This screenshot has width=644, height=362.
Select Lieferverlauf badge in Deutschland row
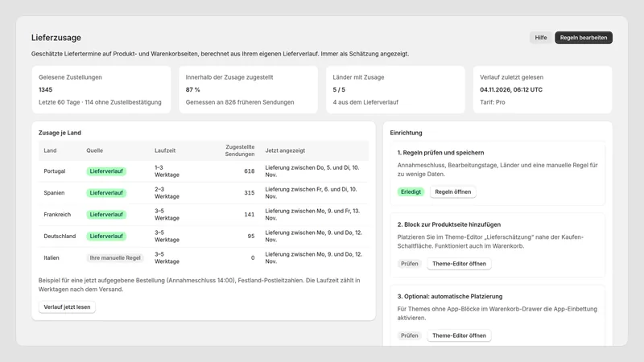point(106,237)
